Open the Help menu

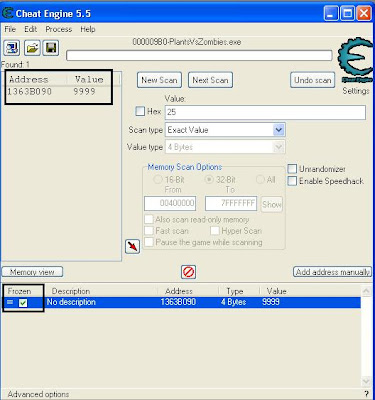click(x=88, y=29)
